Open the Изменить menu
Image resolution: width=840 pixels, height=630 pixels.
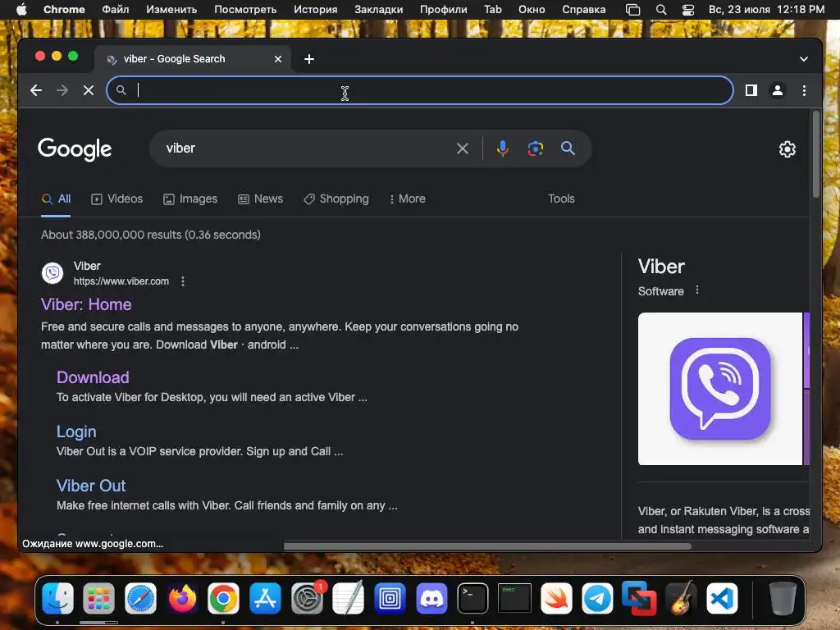pyautogui.click(x=171, y=9)
